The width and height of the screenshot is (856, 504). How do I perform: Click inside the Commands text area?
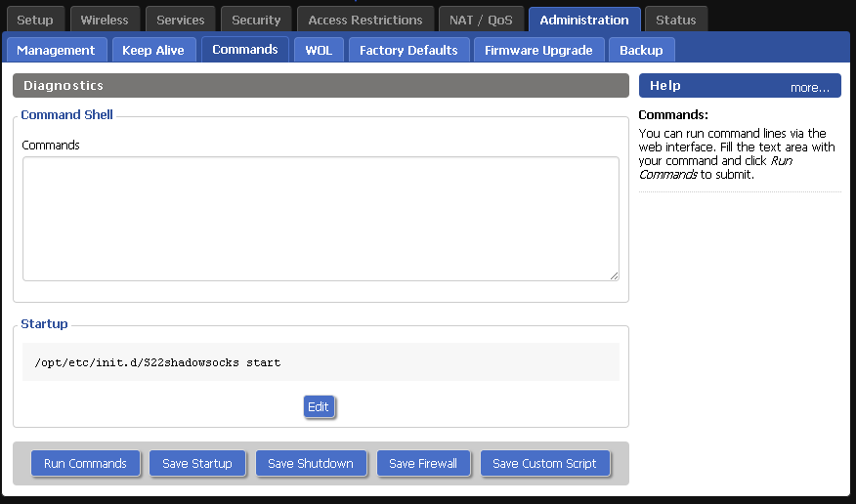pyautogui.click(x=321, y=219)
